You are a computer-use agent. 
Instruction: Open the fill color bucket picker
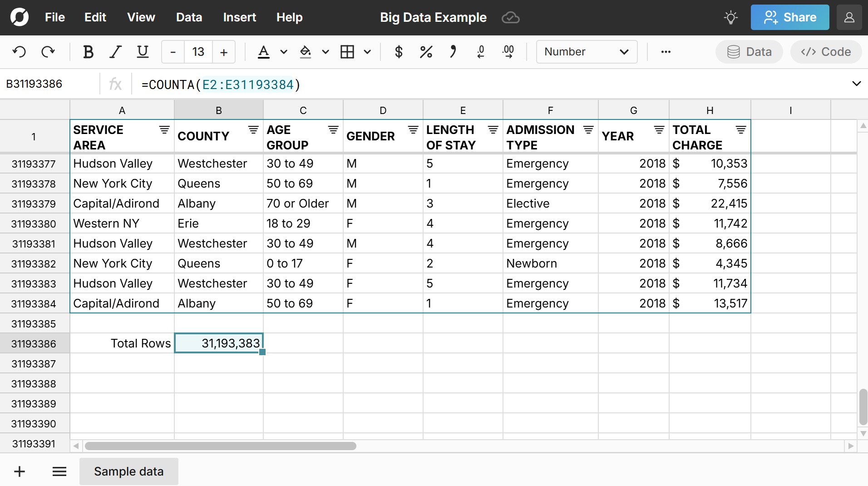(x=306, y=52)
